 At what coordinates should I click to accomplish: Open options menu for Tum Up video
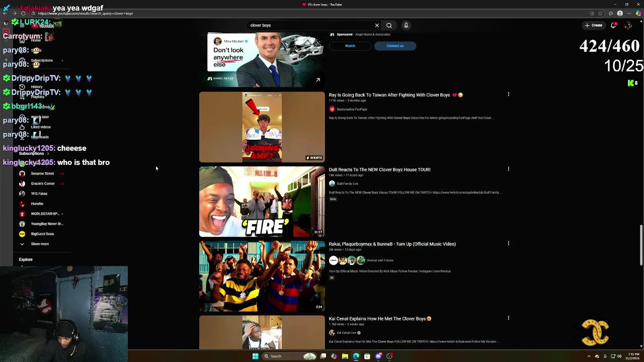point(508,243)
